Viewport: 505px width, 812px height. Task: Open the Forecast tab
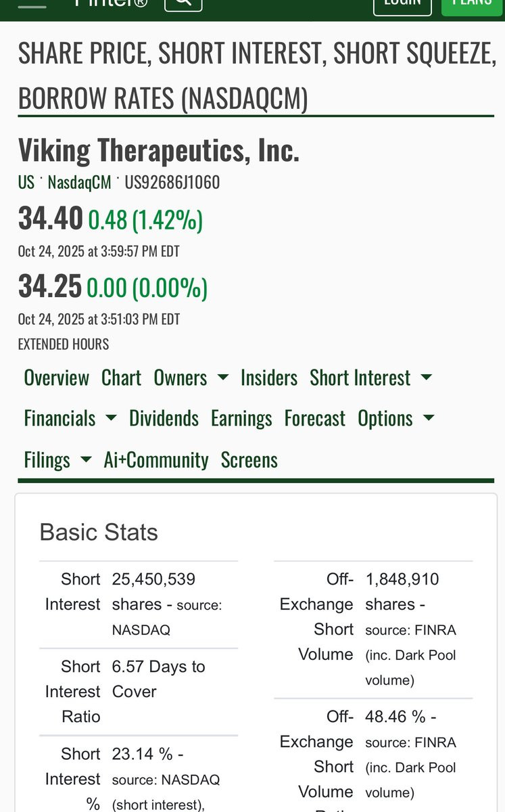pyautogui.click(x=314, y=418)
